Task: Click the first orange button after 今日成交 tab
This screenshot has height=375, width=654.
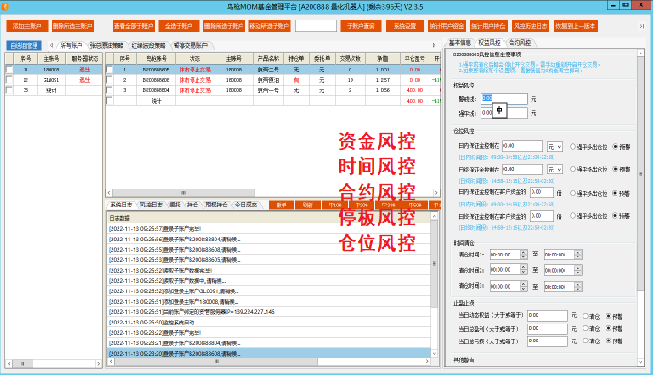Action: 281,205
